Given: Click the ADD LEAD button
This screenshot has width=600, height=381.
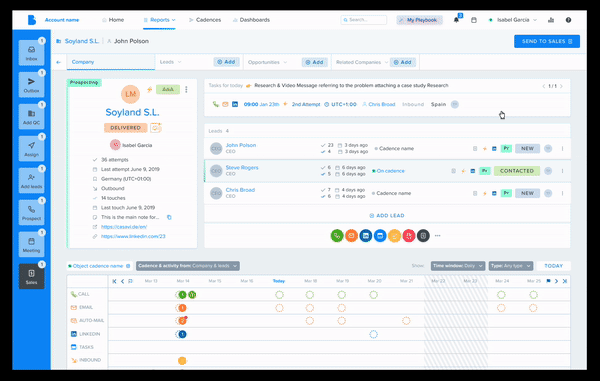Looking at the screenshot, I should 387,215.
